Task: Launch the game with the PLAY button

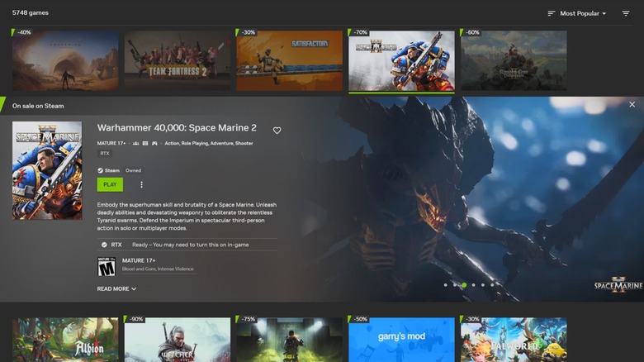Action: click(110, 184)
